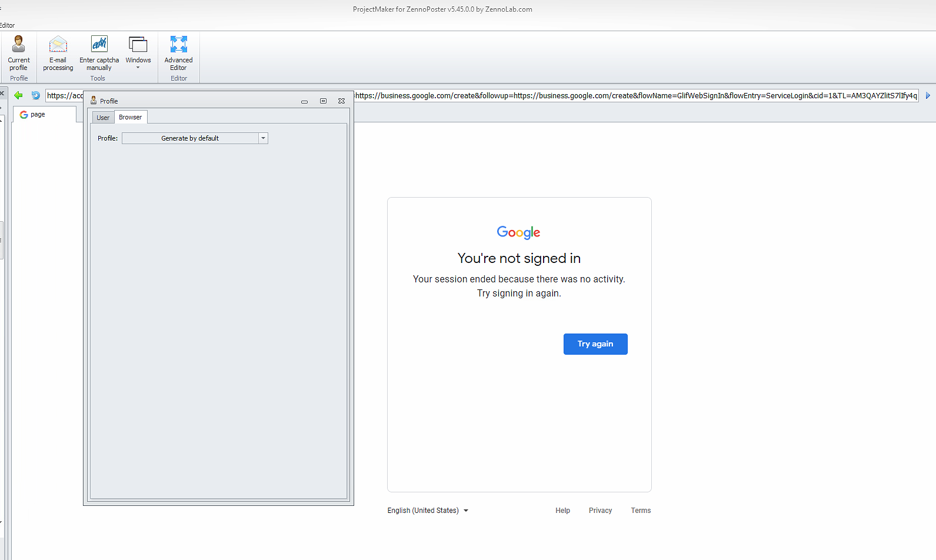Open English (United States) language selector
Viewport: 936px width, 560px height.
click(x=428, y=511)
